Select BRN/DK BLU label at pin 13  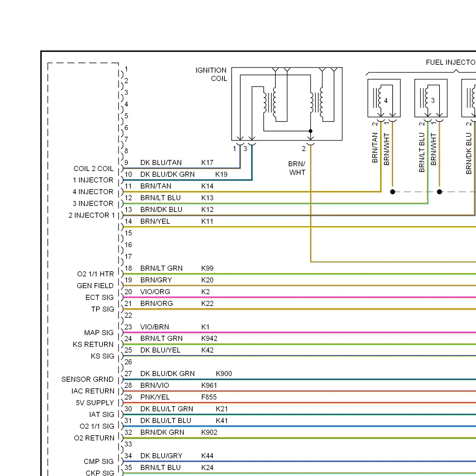pyautogui.click(x=161, y=209)
